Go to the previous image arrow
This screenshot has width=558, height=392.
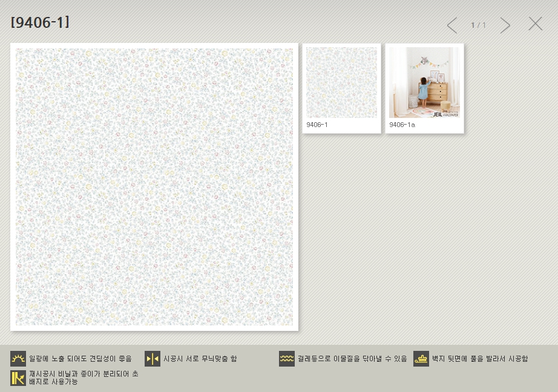click(452, 25)
